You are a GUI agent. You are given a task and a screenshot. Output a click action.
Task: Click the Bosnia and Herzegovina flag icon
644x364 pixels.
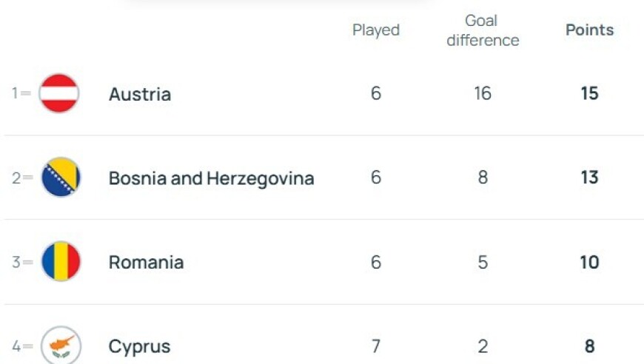pyautogui.click(x=60, y=178)
